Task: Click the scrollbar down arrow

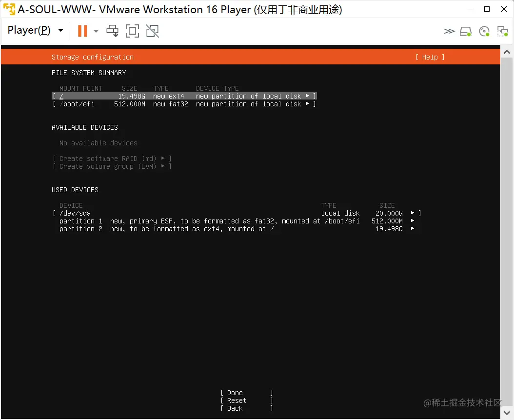Action: (x=507, y=413)
